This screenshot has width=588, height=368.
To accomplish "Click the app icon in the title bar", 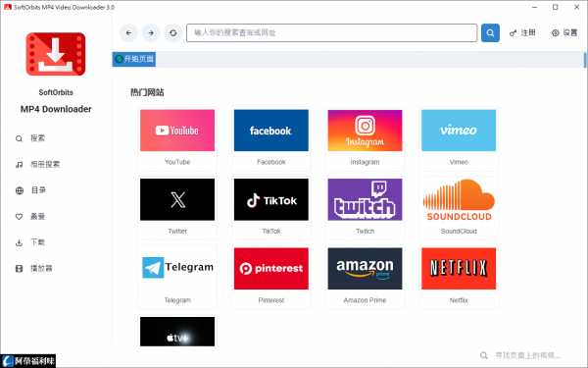I will click(8, 7).
